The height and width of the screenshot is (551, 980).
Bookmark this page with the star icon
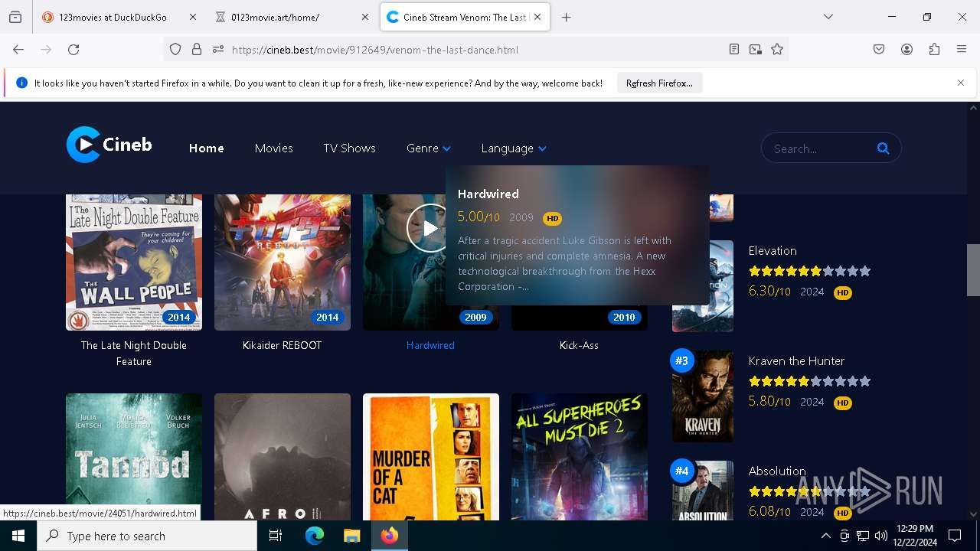point(777,49)
